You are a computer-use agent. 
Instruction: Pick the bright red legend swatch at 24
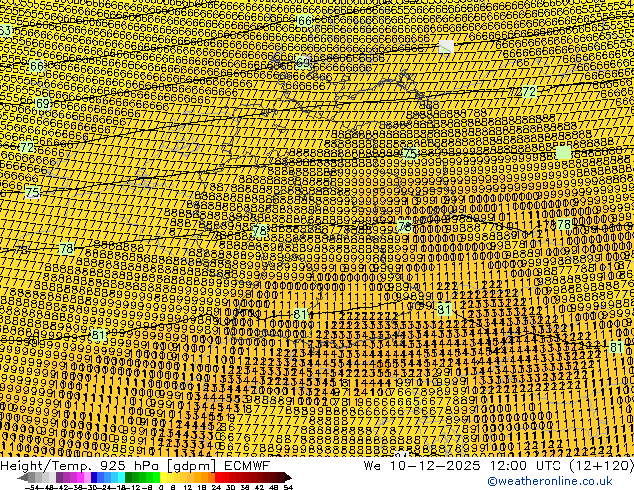coord(218,477)
